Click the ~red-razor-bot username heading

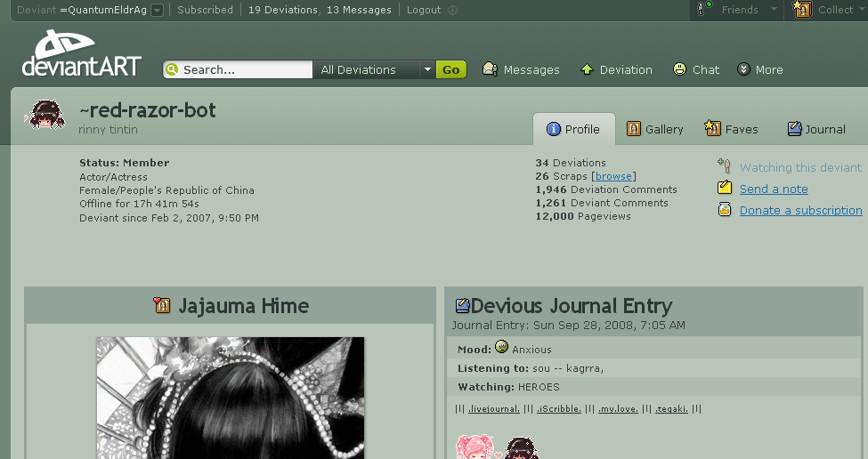(147, 110)
